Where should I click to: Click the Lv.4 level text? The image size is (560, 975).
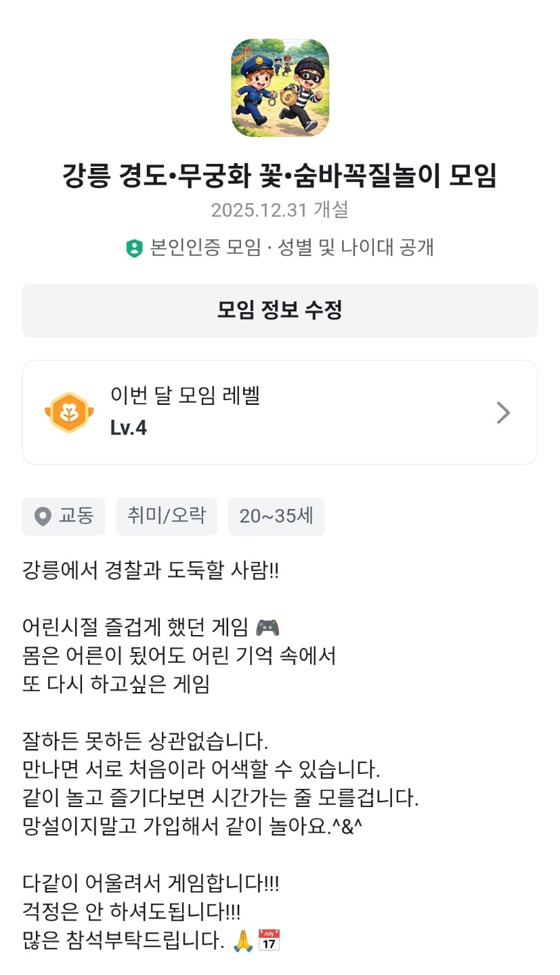[129, 428]
